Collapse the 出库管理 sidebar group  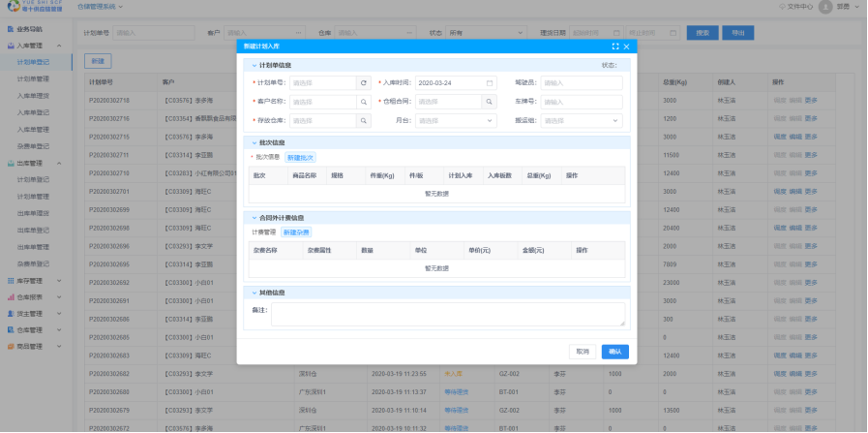(x=59, y=164)
